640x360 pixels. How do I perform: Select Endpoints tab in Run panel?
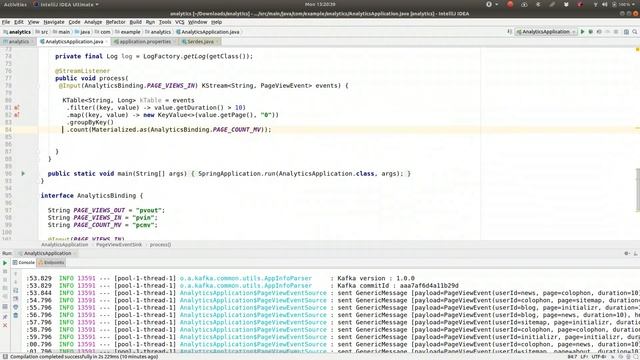[x=51, y=263]
